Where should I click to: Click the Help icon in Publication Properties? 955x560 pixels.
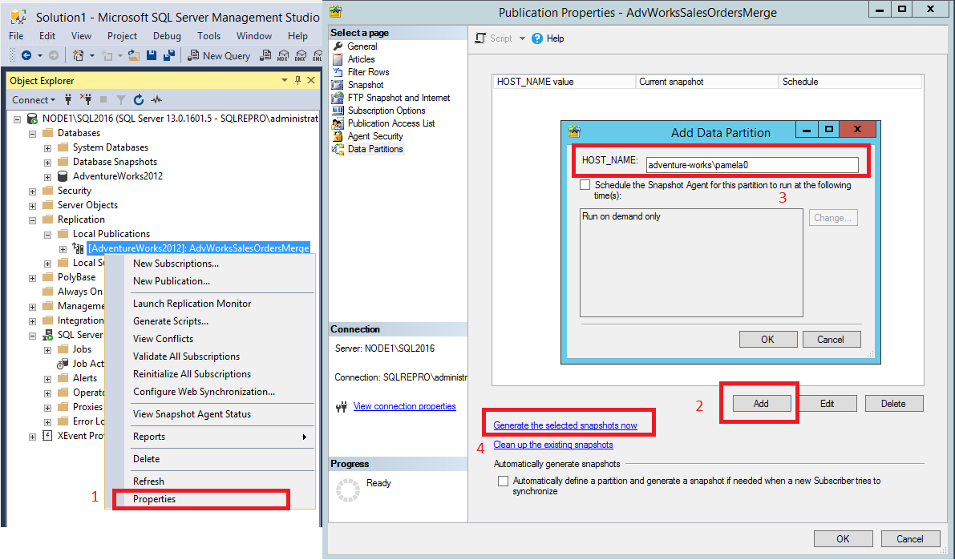coord(538,38)
